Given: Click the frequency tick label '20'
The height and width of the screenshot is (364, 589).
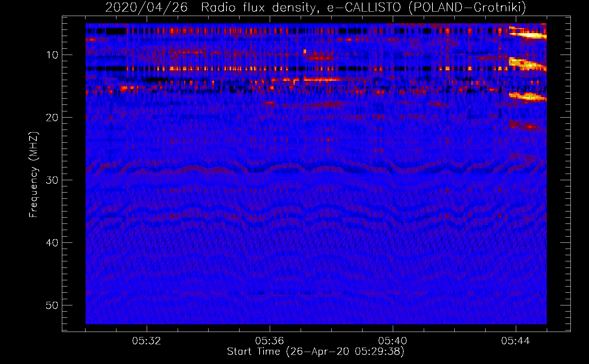Looking at the screenshot, I should tap(52, 118).
